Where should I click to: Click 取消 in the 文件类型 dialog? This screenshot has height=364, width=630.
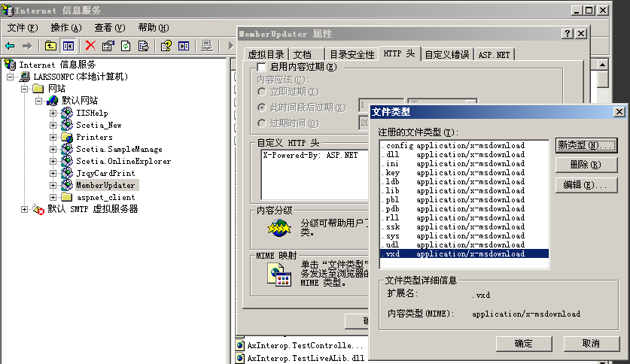pyautogui.click(x=591, y=343)
